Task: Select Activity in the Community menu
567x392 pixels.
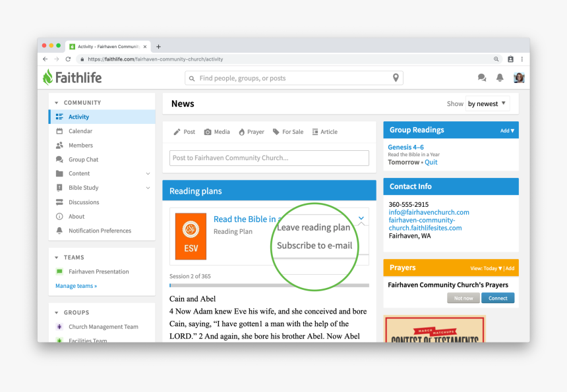Action: (x=78, y=116)
